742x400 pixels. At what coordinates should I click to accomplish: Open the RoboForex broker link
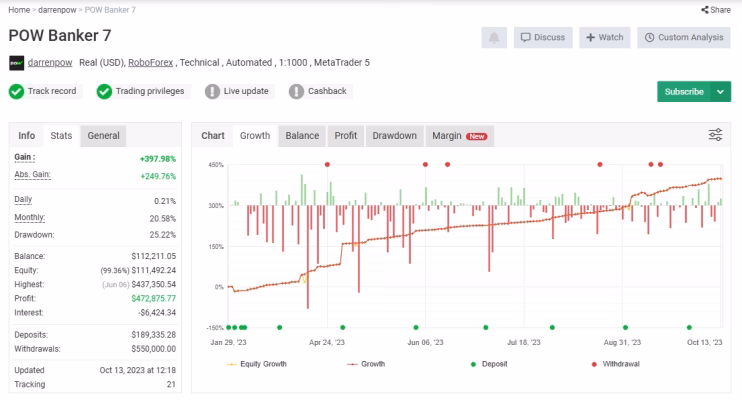(x=150, y=62)
